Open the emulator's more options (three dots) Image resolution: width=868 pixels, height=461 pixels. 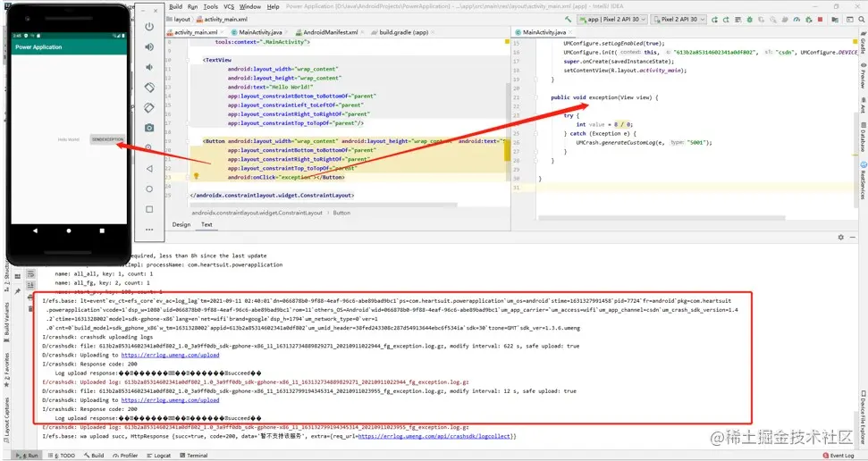click(x=149, y=230)
